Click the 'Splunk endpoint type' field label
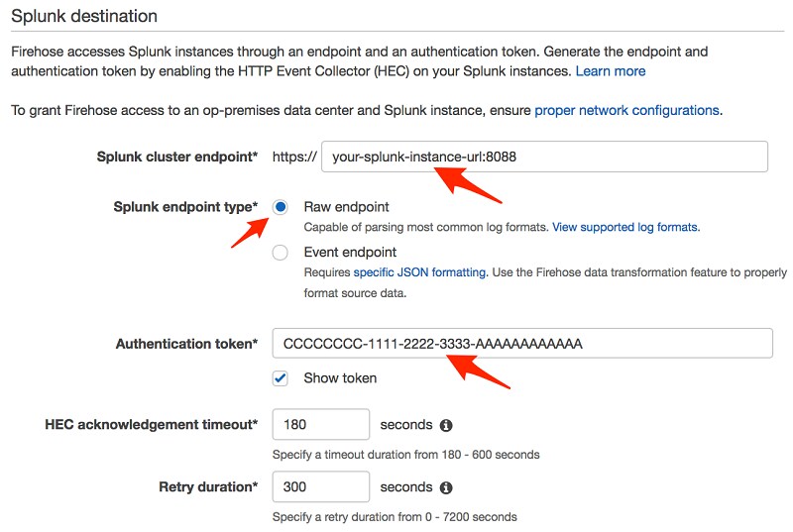 pyautogui.click(x=185, y=207)
